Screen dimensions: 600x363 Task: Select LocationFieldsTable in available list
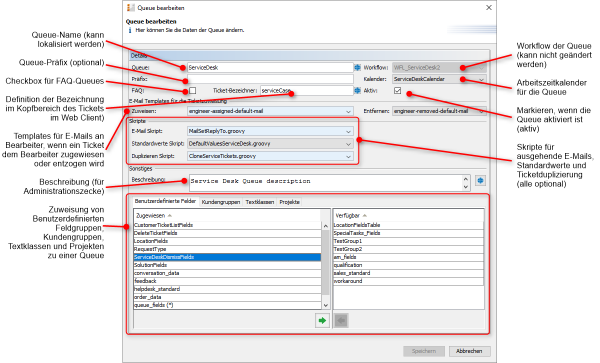click(408, 225)
